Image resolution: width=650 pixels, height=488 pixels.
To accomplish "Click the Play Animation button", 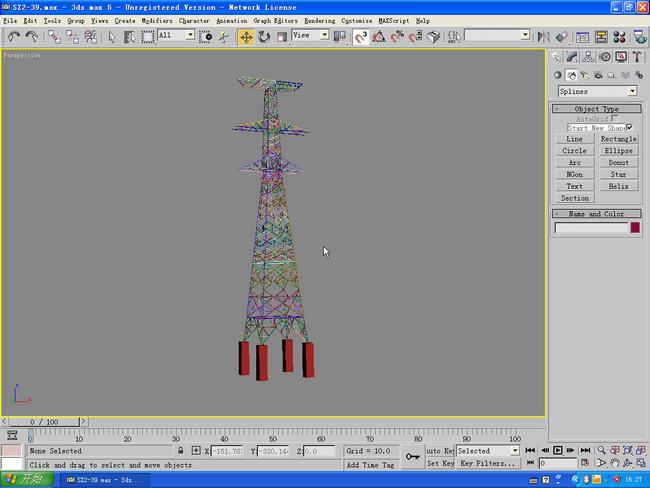I will pos(558,450).
